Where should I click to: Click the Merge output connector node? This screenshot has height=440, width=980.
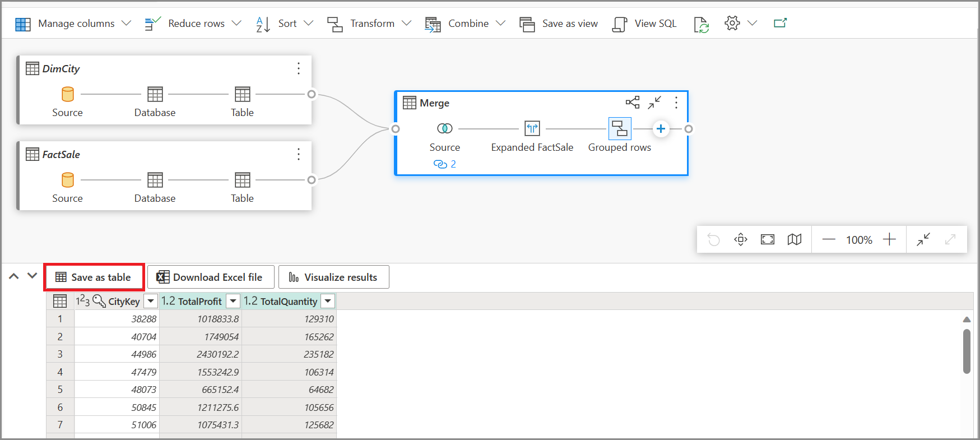(x=689, y=129)
